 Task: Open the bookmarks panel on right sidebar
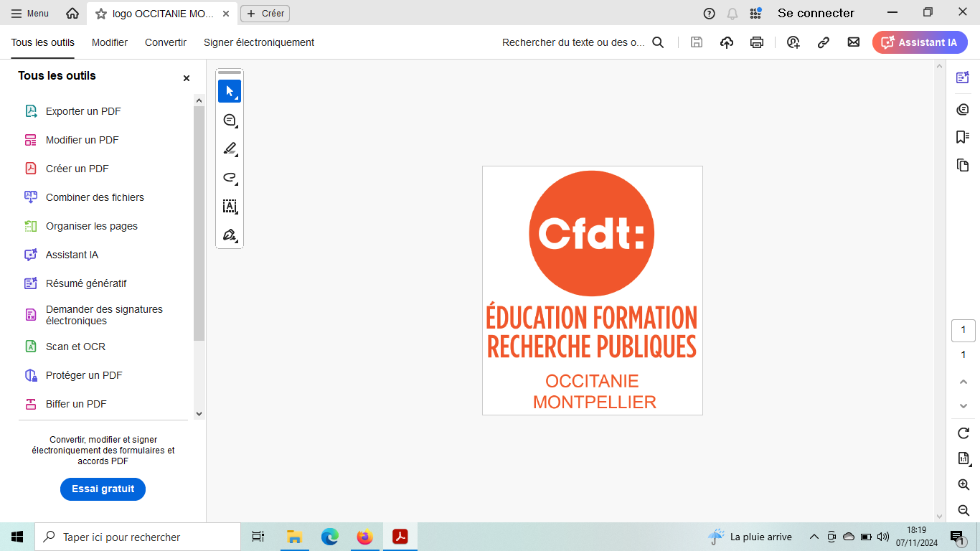click(x=963, y=137)
